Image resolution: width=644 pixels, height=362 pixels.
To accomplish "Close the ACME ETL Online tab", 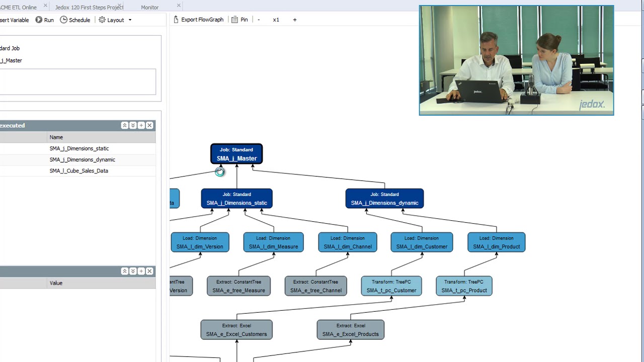I will tap(46, 6).
